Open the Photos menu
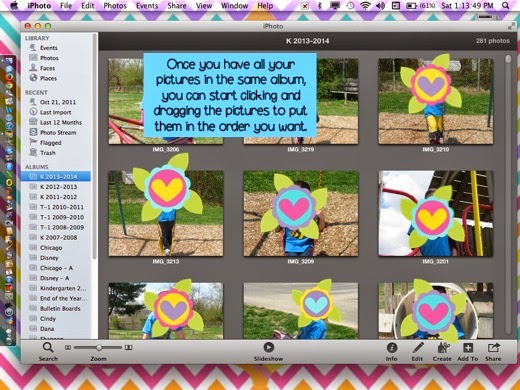The height and width of the screenshot is (390, 520). (115, 6)
